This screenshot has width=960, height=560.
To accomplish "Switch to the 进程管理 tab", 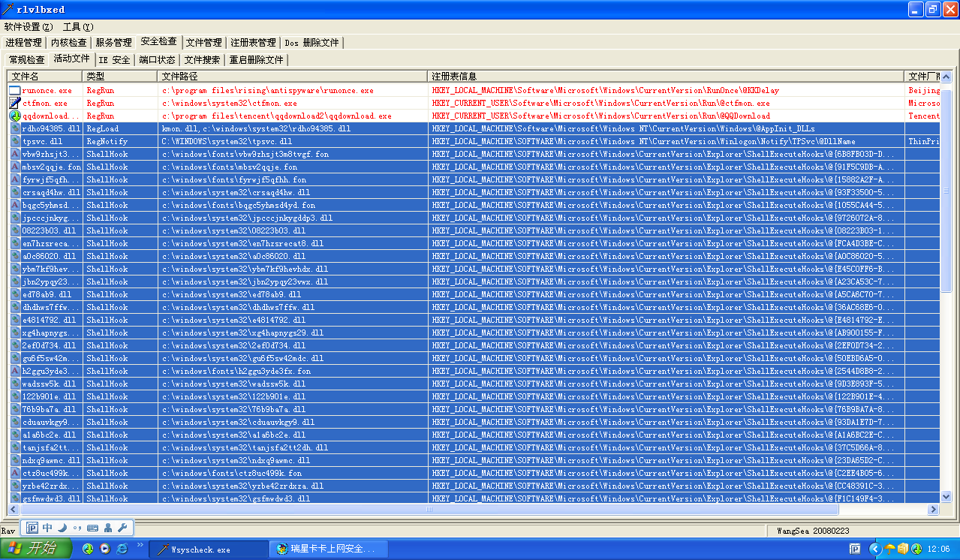I will pyautogui.click(x=23, y=43).
